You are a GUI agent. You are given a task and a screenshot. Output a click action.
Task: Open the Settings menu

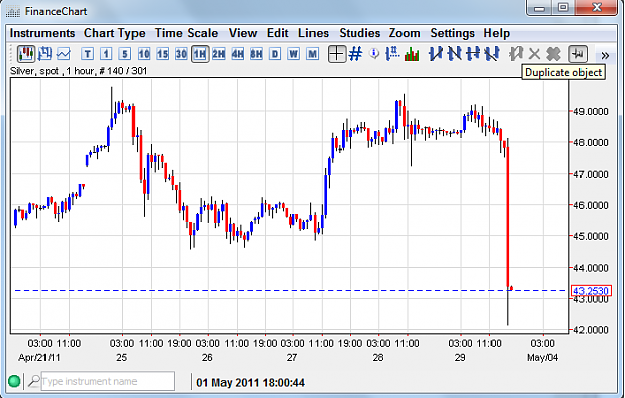452,33
